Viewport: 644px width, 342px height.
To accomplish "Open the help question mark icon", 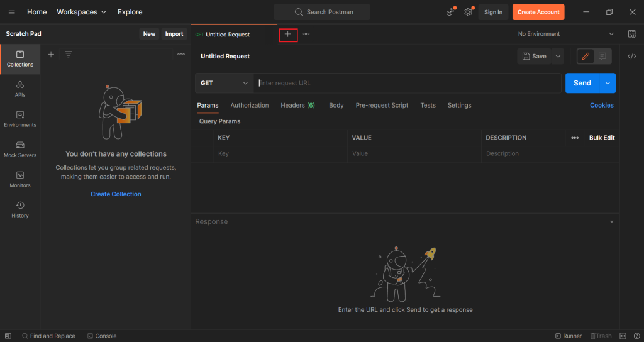I will point(636,336).
